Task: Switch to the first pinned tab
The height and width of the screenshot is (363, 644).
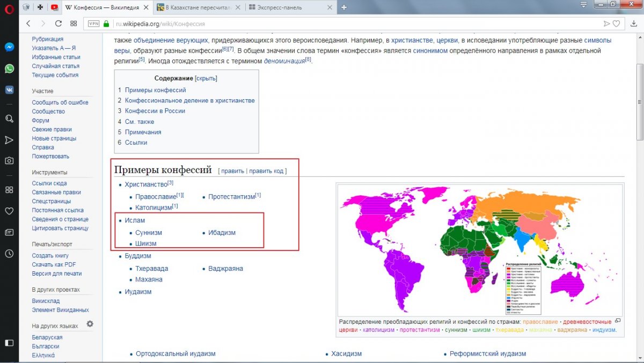Action: (x=27, y=8)
